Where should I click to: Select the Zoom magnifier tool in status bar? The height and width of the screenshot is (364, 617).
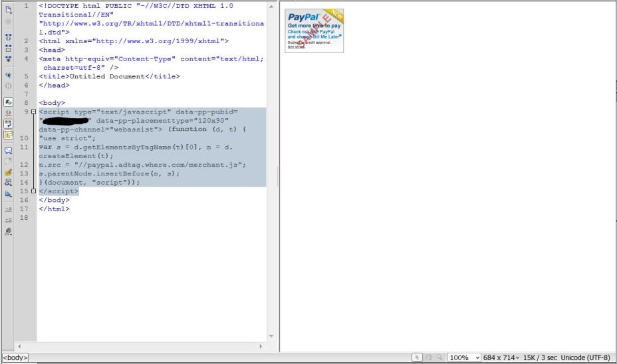coord(439,357)
